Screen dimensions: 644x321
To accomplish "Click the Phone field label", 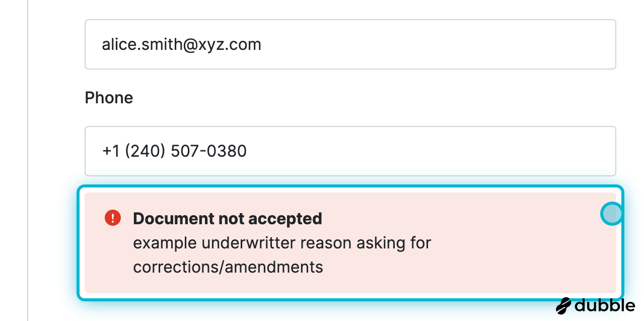I will coord(109,98).
